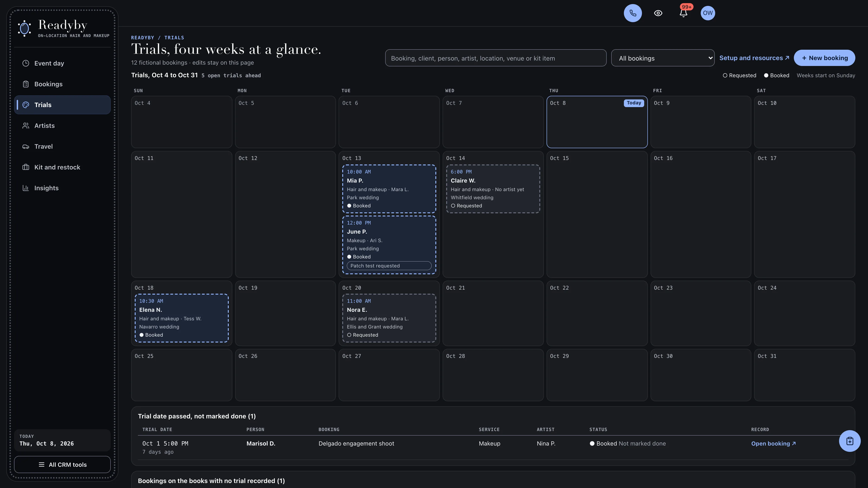This screenshot has width=868, height=488.
Task: Open the All CRM tools menu
Action: [x=62, y=465]
